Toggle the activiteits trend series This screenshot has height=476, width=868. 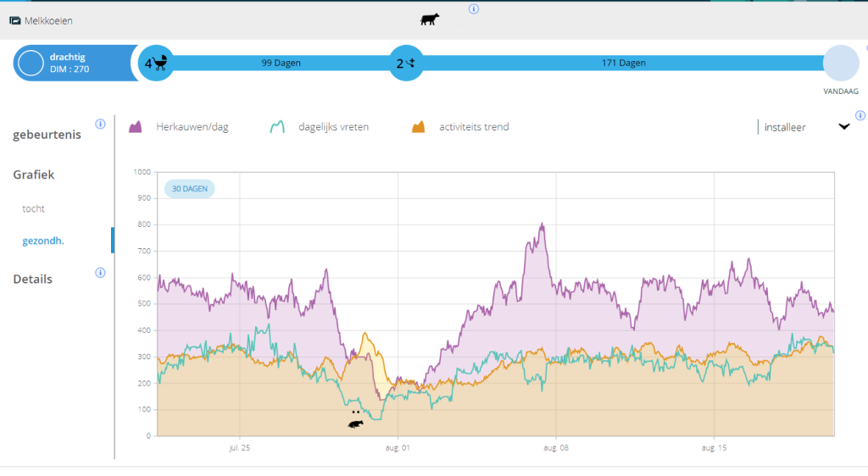click(460, 127)
